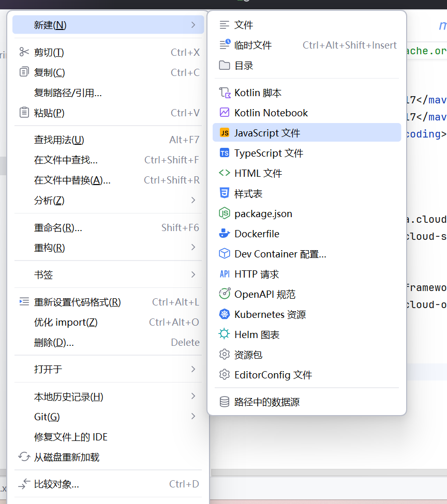This screenshot has height=504, width=447.
Task: Click the folder icon next to 目录
Action: point(225,65)
